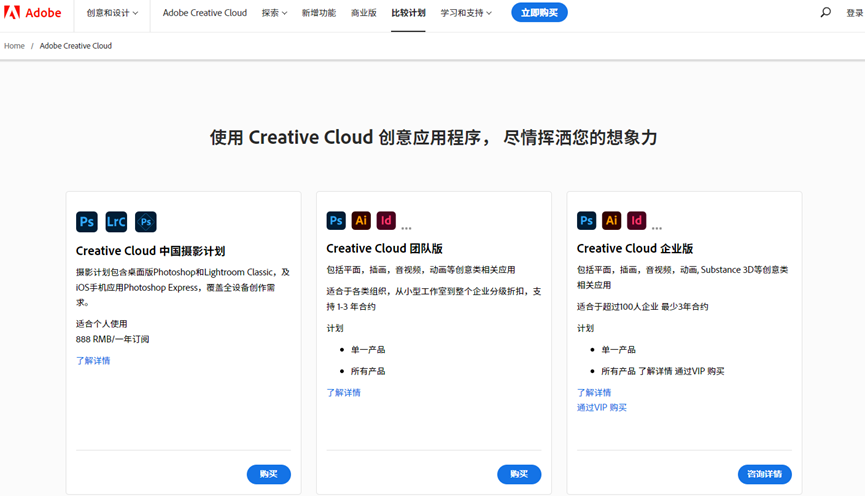Click 单一产品 bullet in 企业版 card

(x=618, y=350)
